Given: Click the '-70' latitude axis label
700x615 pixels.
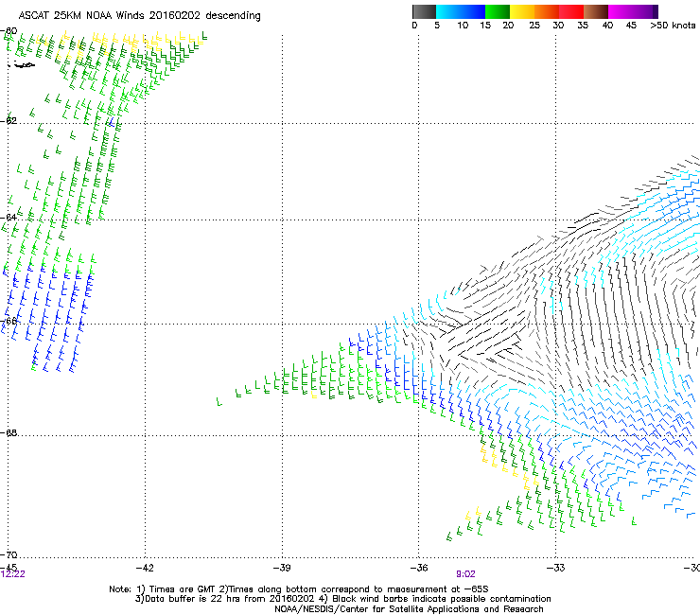Looking at the screenshot, I should (9, 554).
